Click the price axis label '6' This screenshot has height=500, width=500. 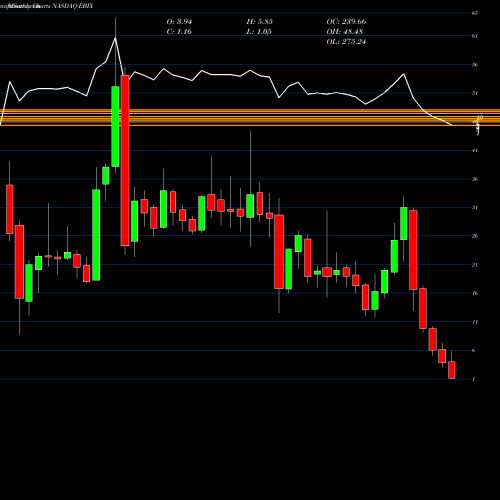474,350
